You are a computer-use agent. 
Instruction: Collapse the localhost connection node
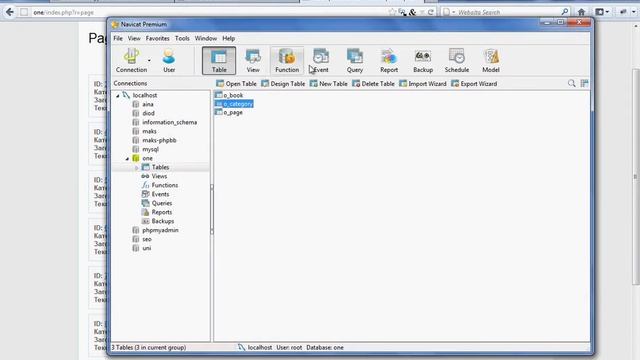[118, 96]
